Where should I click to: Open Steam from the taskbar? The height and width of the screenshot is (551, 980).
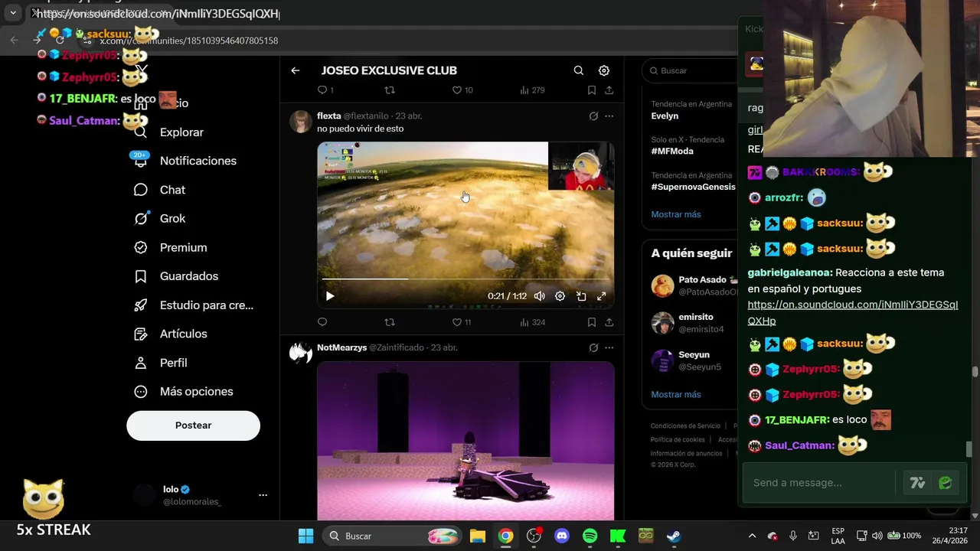(674, 536)
